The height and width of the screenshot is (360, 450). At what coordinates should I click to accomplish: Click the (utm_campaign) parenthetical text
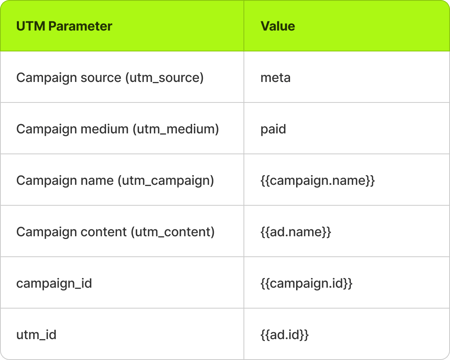pos(166,180)
